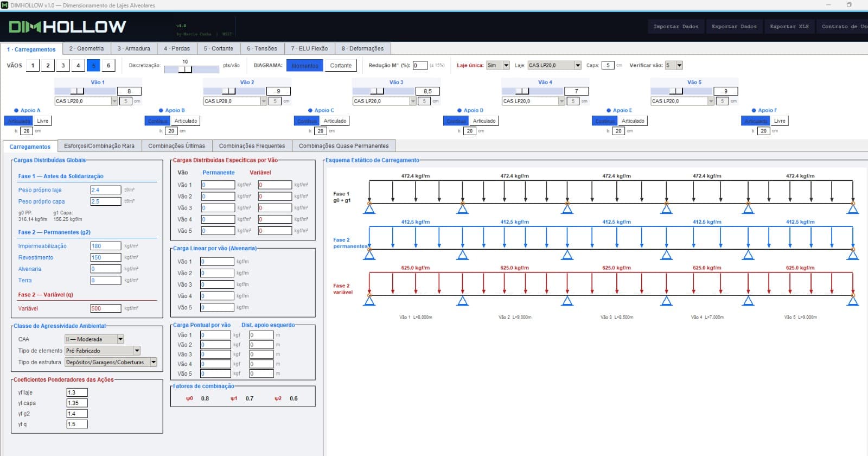Click the Impermeabilização load field
868x456 pixels.
[x=106, y=246]
